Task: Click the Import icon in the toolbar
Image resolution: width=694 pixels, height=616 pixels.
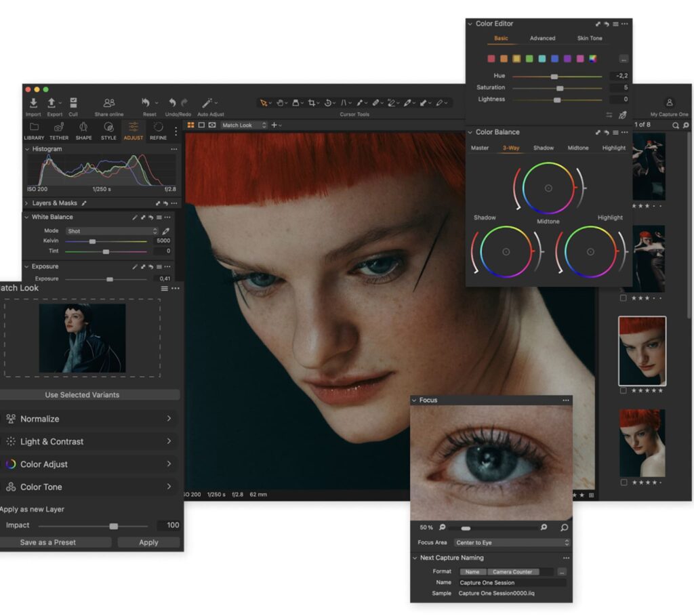Action: coord(33,103)
